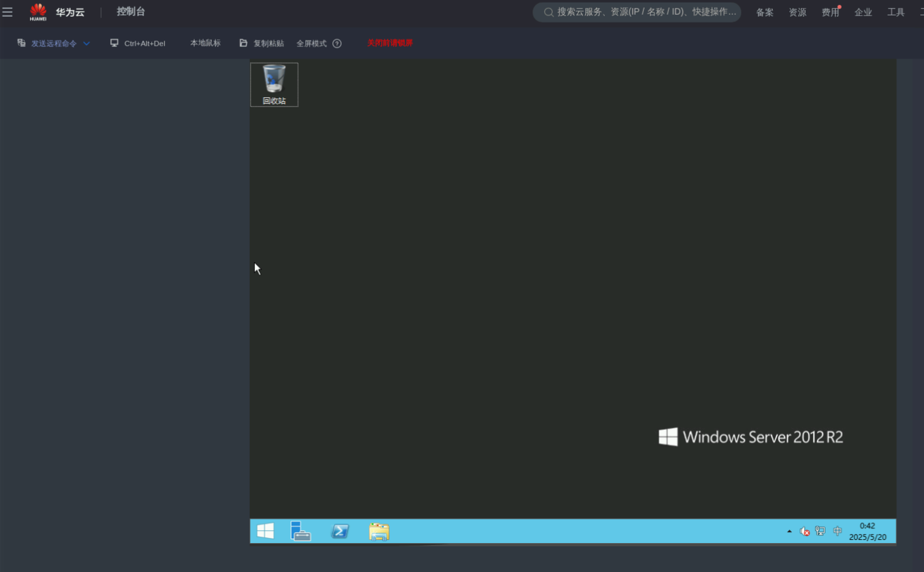This screenshot has width=924, height=572.
Task: Click the network status tray icon
Action: (x=820, y=531)
